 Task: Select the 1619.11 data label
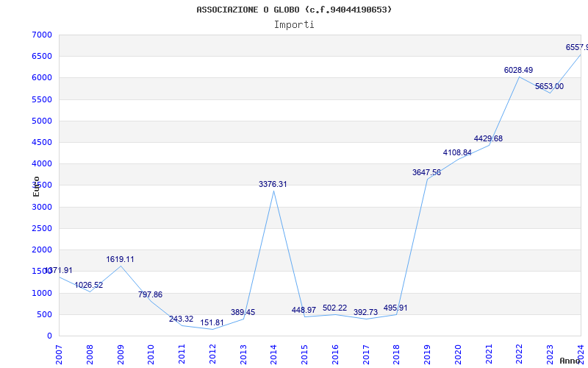point(120,259)
